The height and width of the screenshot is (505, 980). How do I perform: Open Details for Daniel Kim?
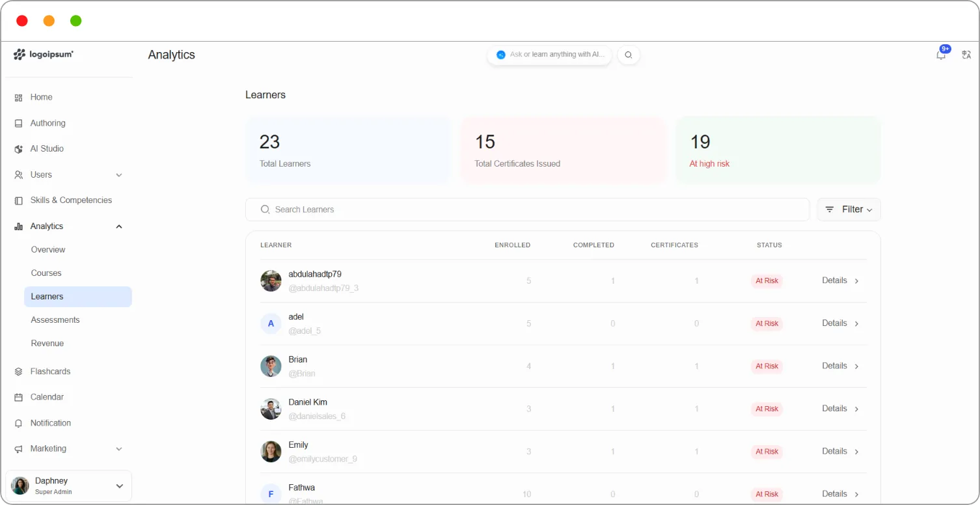coord(841,409)
